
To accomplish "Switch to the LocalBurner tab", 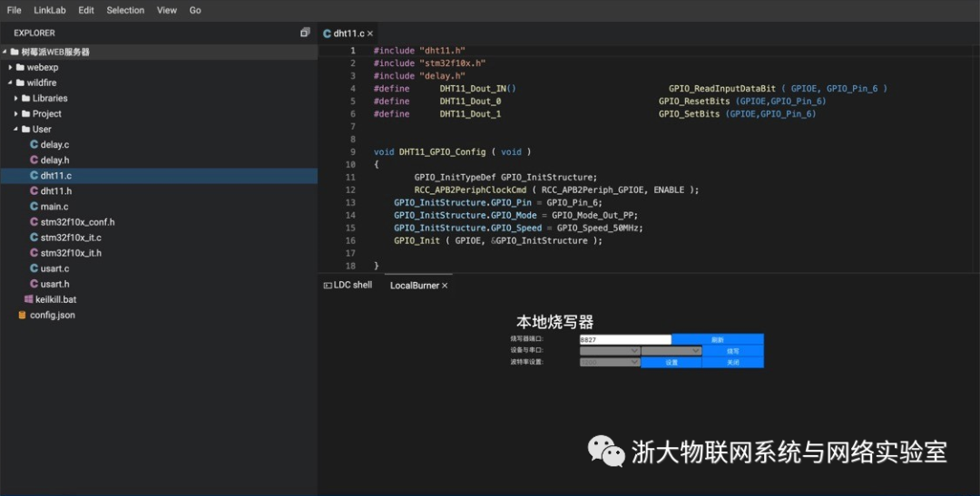I will pyautogui.click(x=418, y=286).
